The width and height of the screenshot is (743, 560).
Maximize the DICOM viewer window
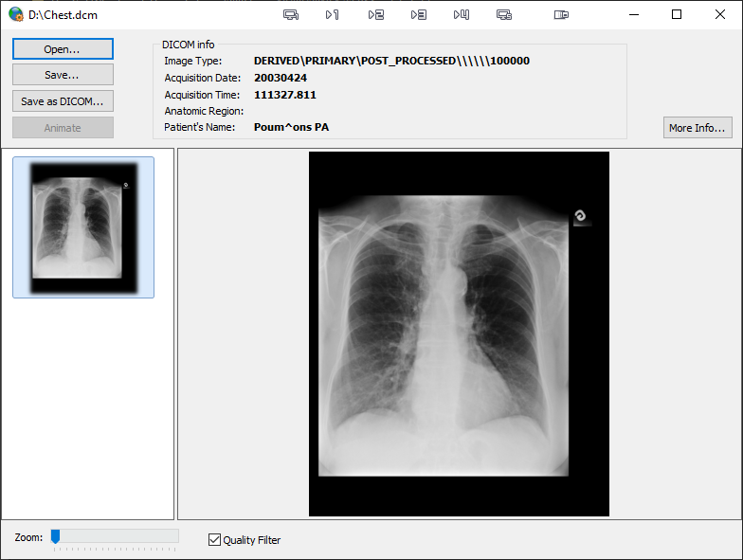pyautogui.click(x=677, y=15)
